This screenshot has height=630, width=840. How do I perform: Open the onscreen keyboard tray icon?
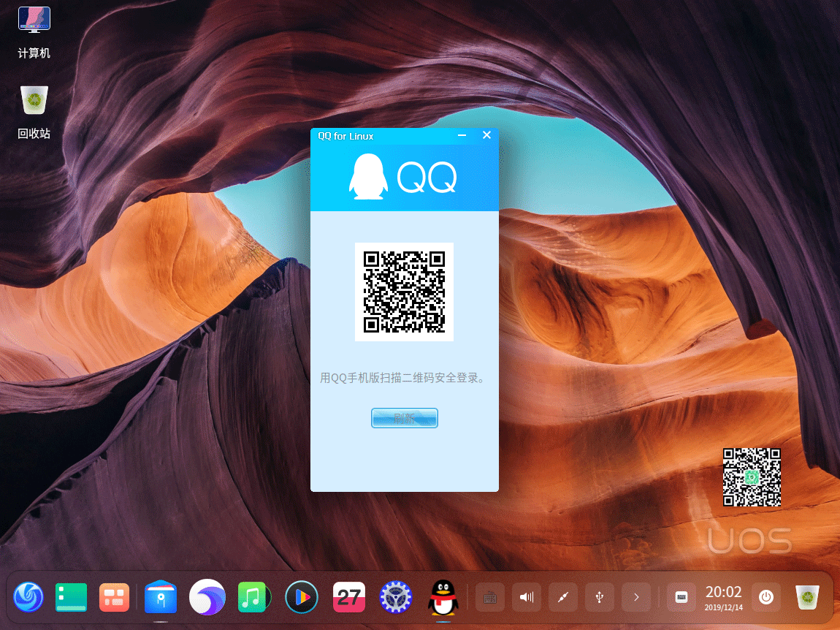point(489,597)
